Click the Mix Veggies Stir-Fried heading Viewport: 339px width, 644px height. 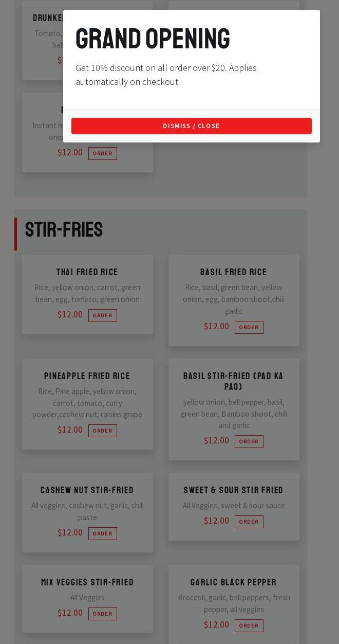coord(87,582)
